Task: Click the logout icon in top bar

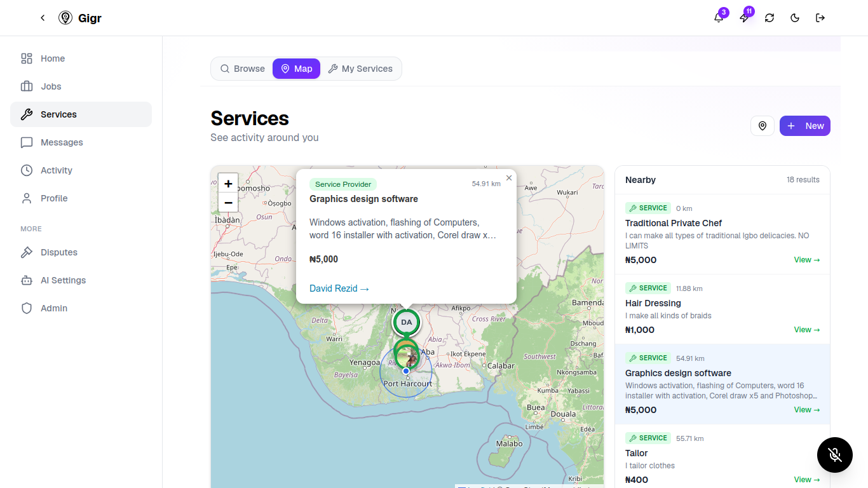Action: (820, 18)
